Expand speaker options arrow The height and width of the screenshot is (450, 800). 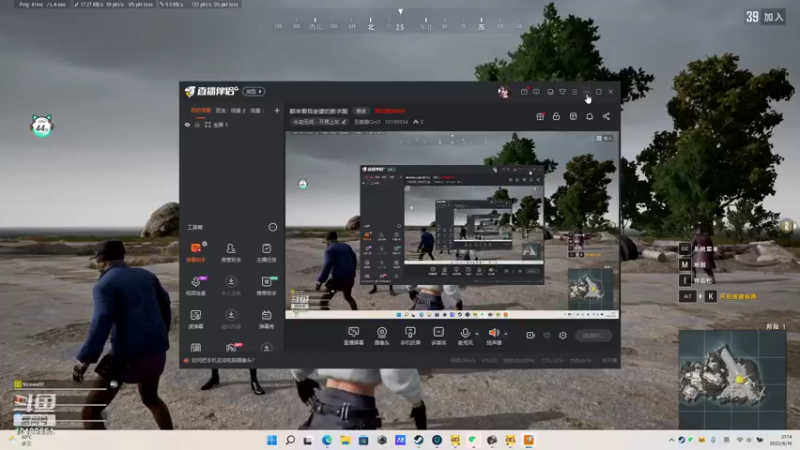[506, 334]
